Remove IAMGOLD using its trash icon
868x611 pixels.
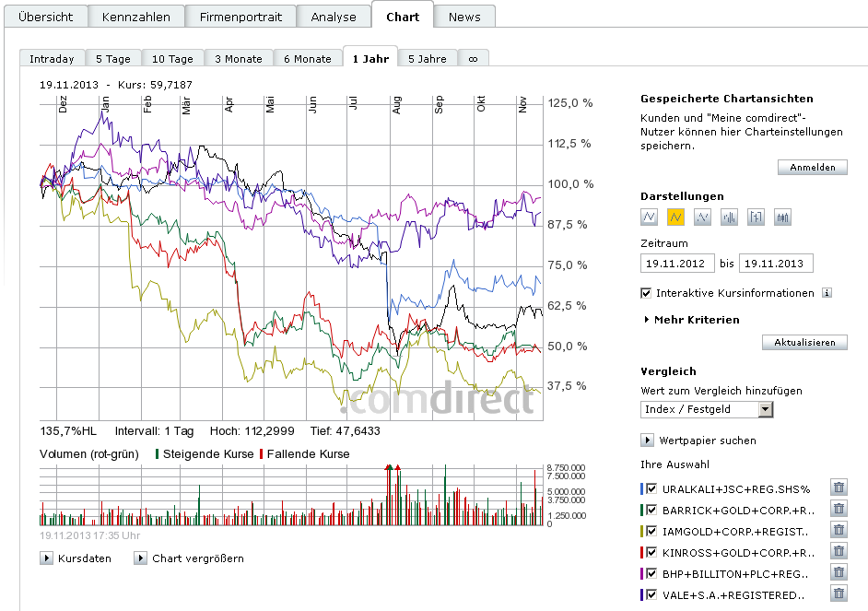pyautogui.click(x=839, y=531)
